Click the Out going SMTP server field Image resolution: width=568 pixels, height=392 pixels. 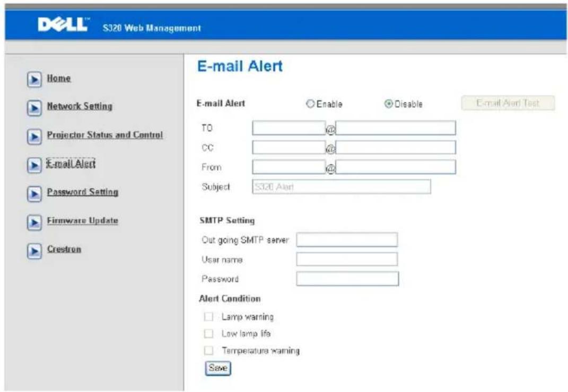click(347, 239)
